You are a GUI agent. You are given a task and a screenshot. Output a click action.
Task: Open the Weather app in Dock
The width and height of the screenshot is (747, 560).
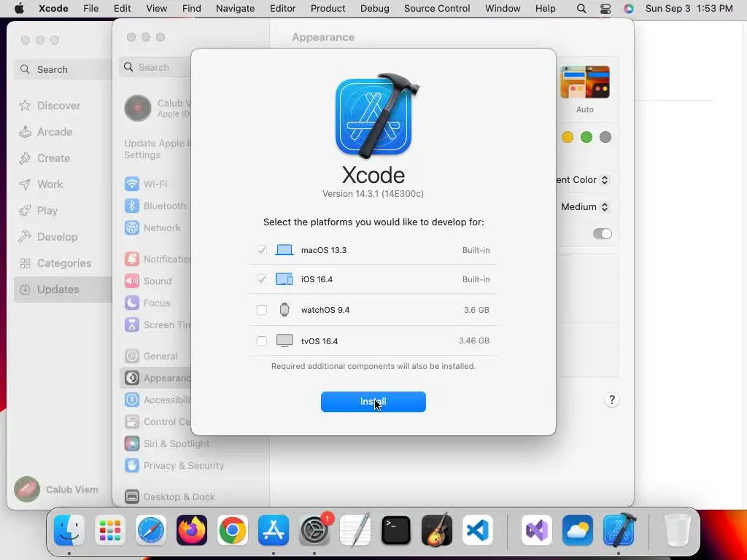578,530
